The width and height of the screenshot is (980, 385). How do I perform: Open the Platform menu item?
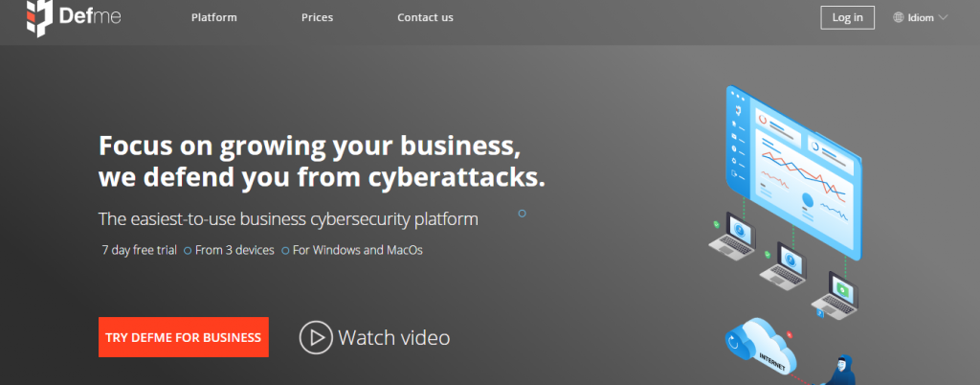tap(214, 18)
